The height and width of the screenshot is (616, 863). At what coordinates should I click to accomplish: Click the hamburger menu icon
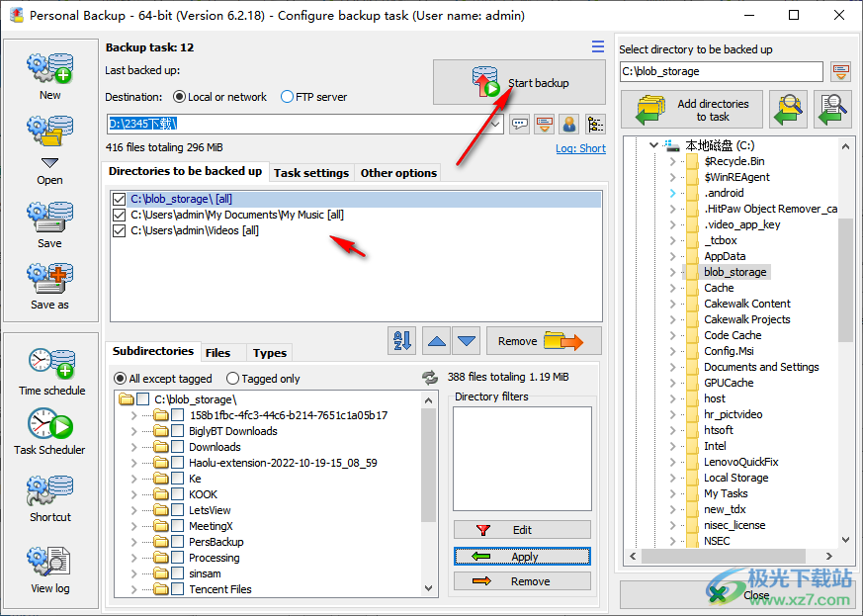598,46
